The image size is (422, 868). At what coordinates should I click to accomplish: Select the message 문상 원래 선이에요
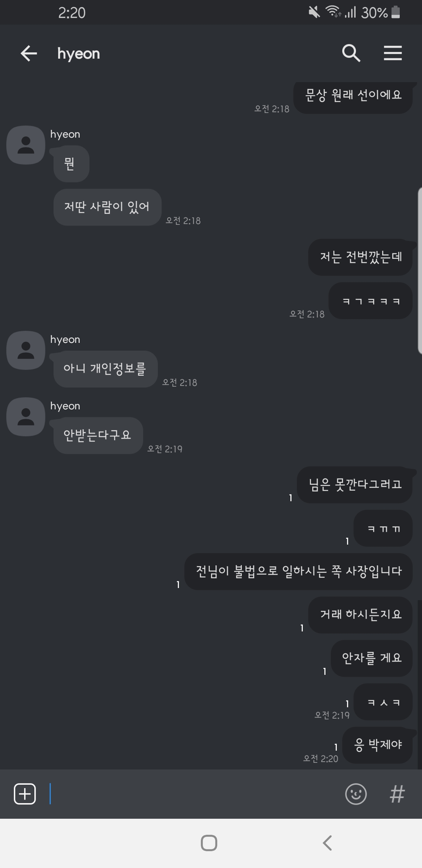click(x=353, y=96)
